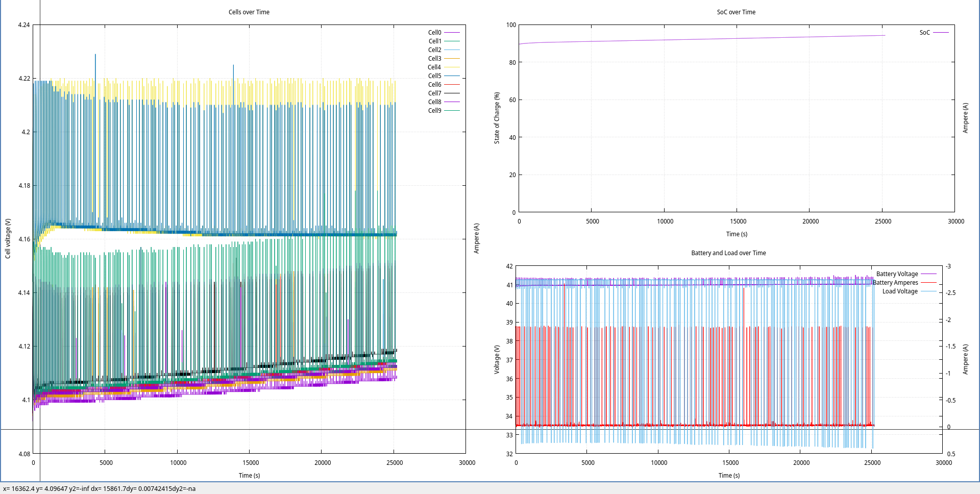
Task: Click the 'Cells over Time' plot title
Action: pyautogui.click(x=249, y=12)
